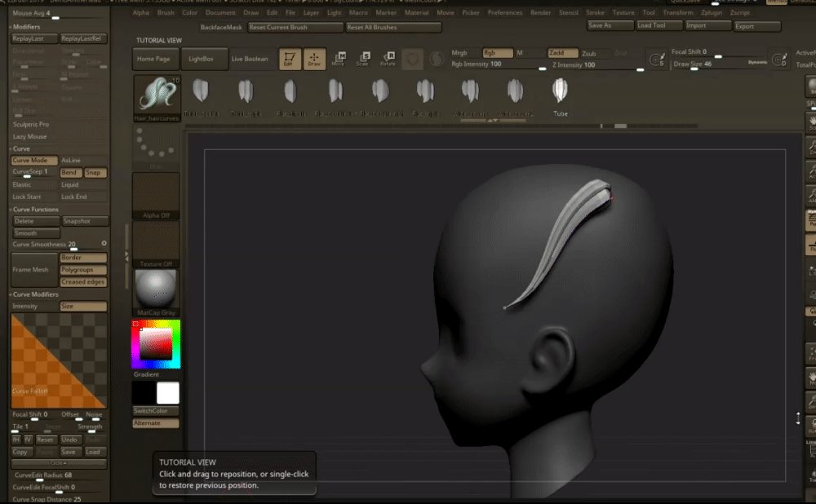Enable Lock Start
Viewport: 816px width, 504px height.
click(x=34, y=197)
